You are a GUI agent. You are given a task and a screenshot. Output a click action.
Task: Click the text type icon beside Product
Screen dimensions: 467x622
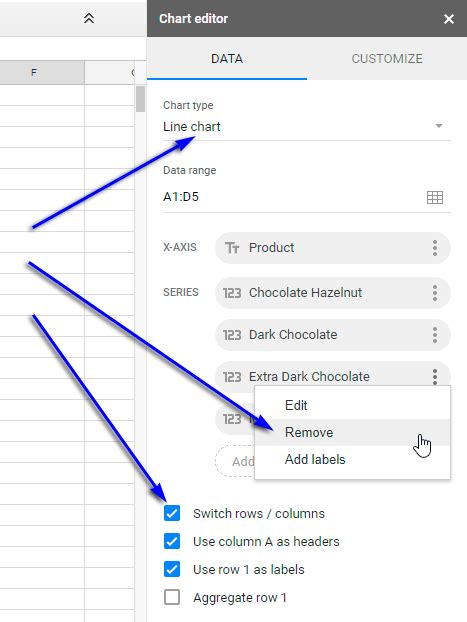(x=232, y=248)
